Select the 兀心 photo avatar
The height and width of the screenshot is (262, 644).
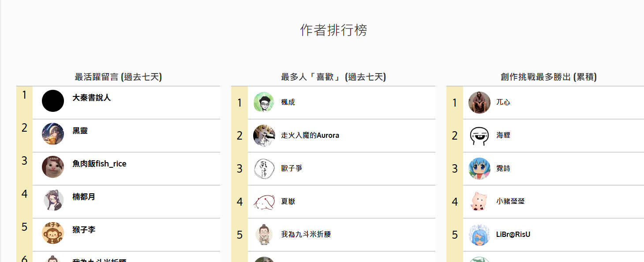[479, 103]
